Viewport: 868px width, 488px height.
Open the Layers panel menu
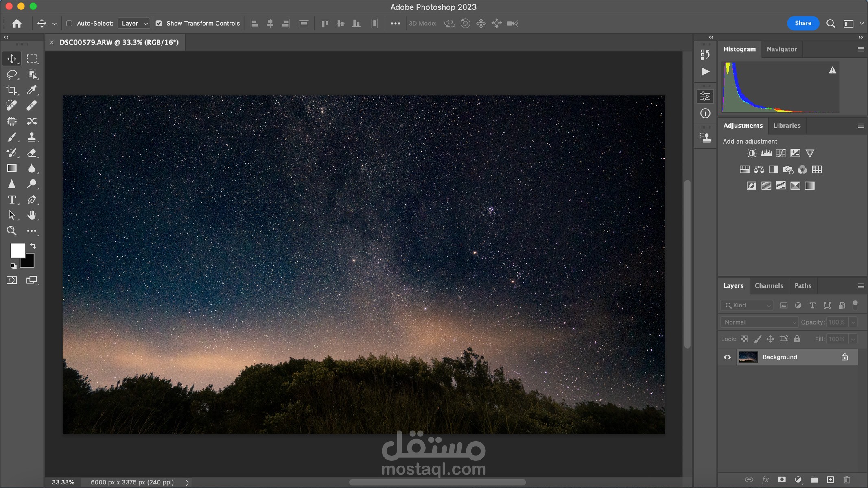861,286
